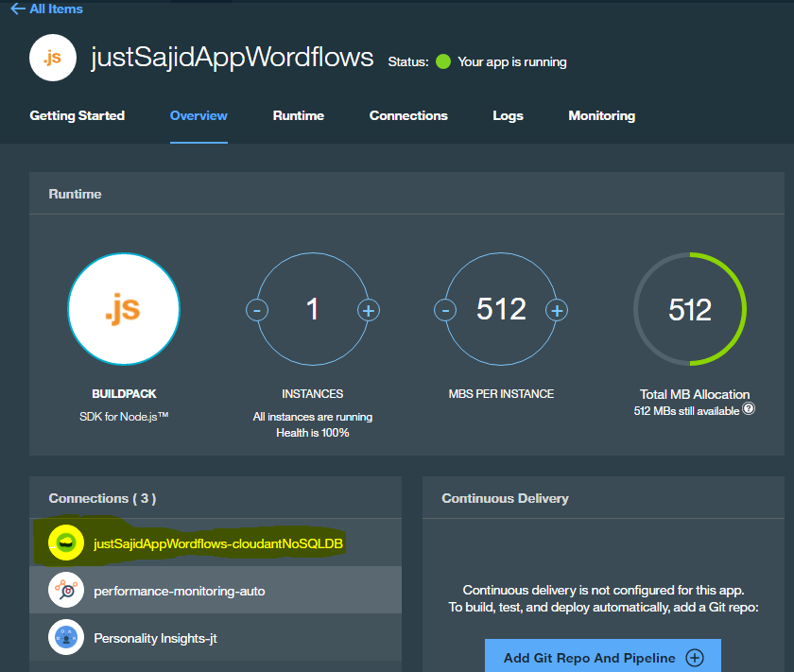Click the Personality Insights service icon

66,637
